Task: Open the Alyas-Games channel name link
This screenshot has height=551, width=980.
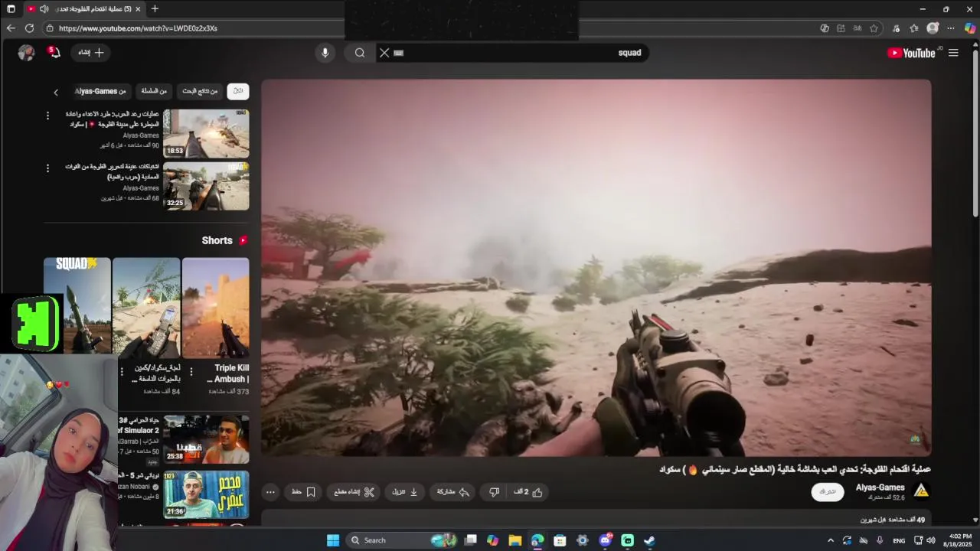Action: 880,487
